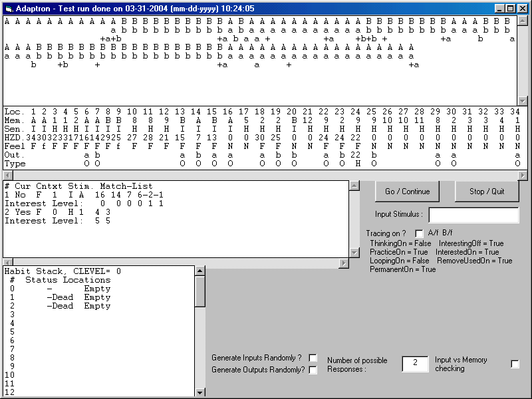Screen dimensions: 532x399
Task: Click Loc. column header 24
Action: coord(355,112)
